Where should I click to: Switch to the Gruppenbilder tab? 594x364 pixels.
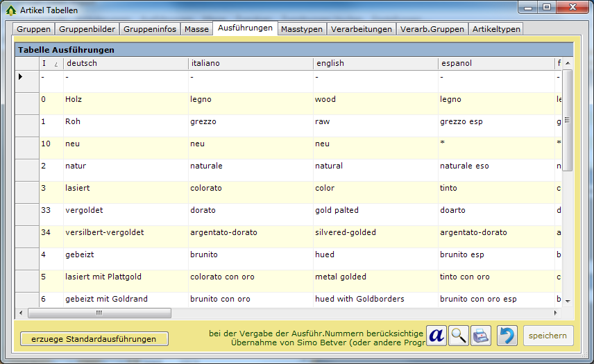click(87, 29)
